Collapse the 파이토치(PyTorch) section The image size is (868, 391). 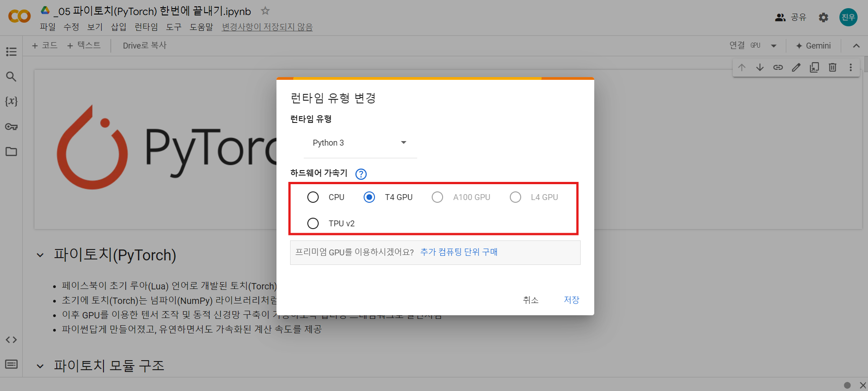point(40,255)
